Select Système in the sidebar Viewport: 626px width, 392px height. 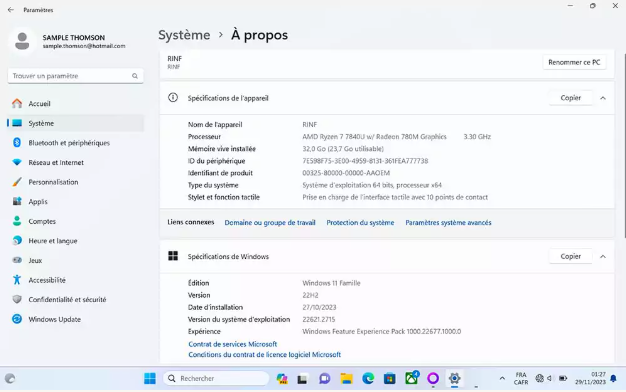(x=75, y=123)
